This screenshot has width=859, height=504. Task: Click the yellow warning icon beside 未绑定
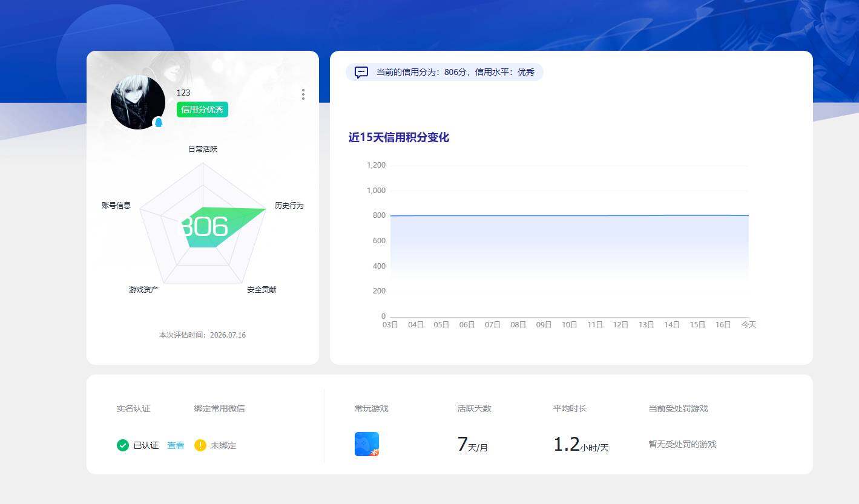(x=200, y=445)
